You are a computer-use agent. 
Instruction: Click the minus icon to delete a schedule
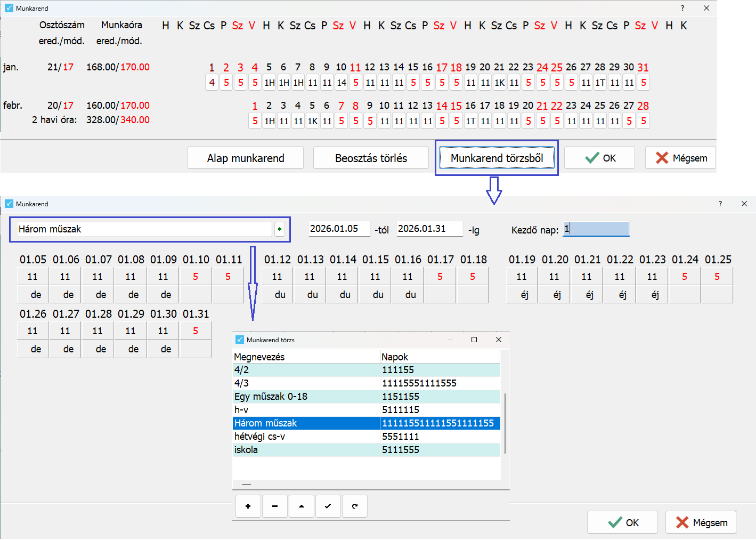click(x=275, y=506)
